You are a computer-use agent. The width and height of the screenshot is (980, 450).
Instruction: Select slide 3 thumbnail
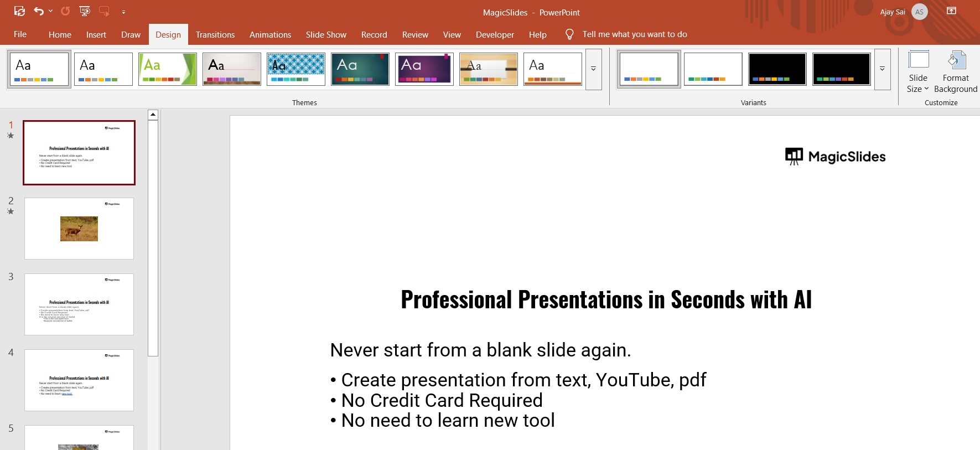[79, 304]
